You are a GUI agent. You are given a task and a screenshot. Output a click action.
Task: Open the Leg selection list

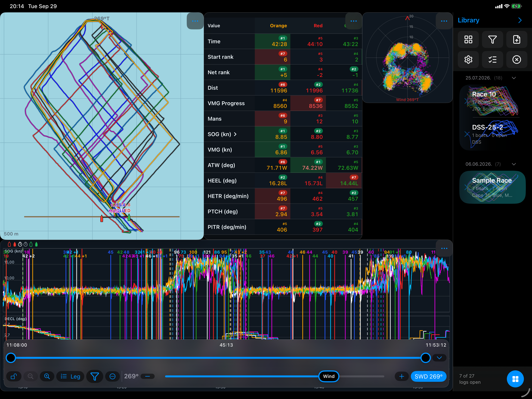click(x=70, y=376)
